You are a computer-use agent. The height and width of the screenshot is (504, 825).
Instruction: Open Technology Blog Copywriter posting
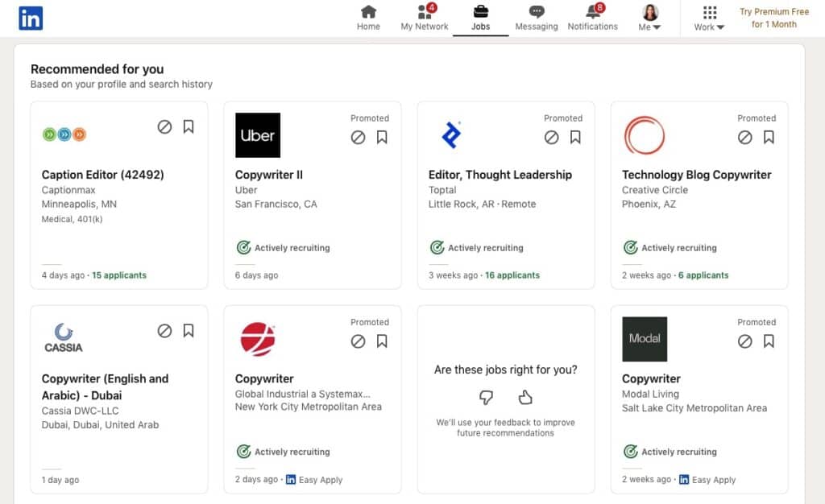tap(697, 175)
